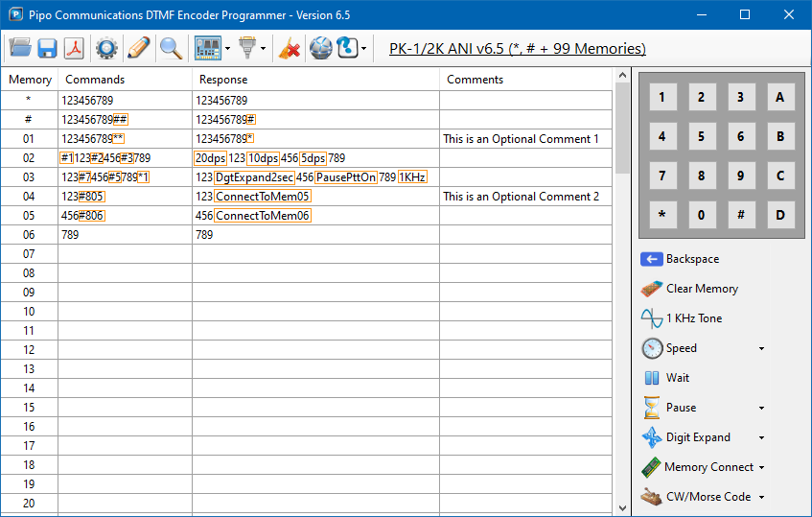Click the Commands cell of memory 07

pos(125,254)
